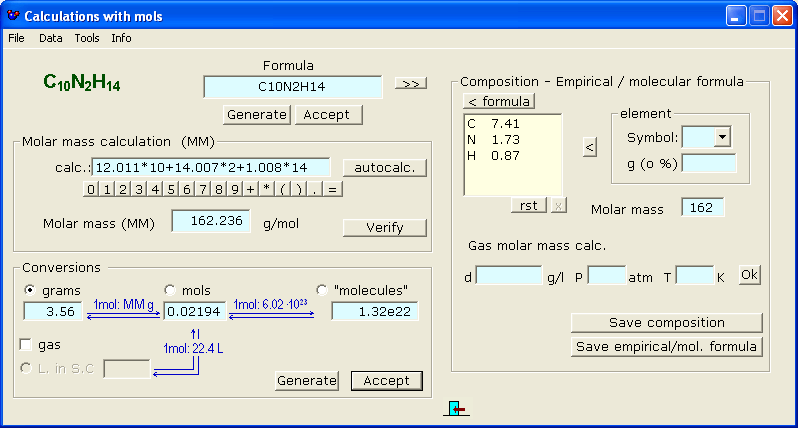Click calculator key 1
This screenshot has width=798, height=428.
107,189
